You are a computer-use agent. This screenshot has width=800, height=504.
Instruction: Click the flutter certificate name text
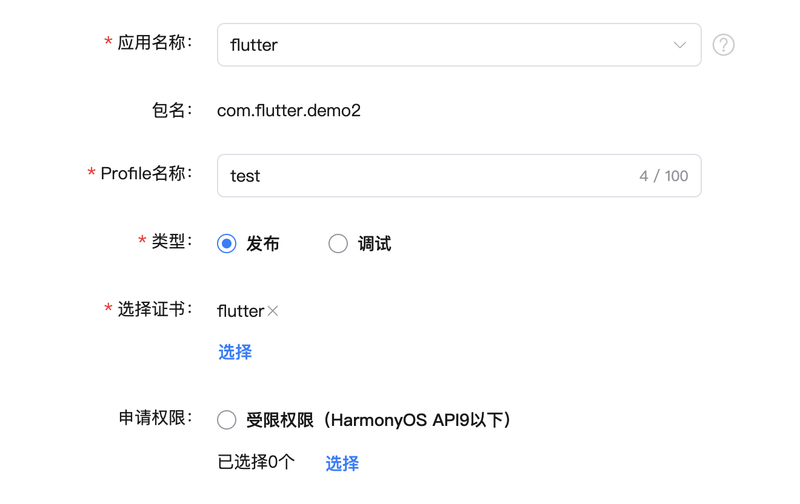(240, 311)
